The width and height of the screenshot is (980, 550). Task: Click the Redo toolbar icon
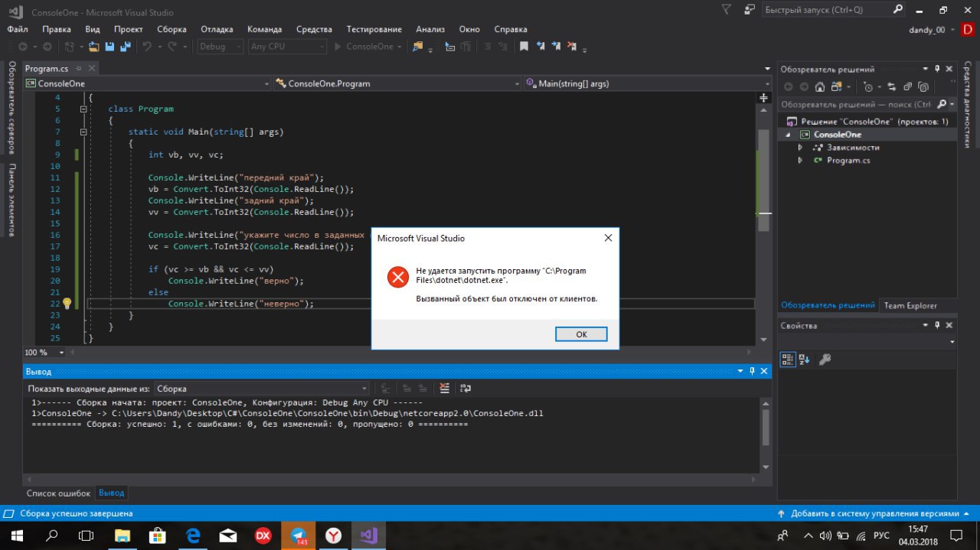pyautogui.click(x=173, y=47)
